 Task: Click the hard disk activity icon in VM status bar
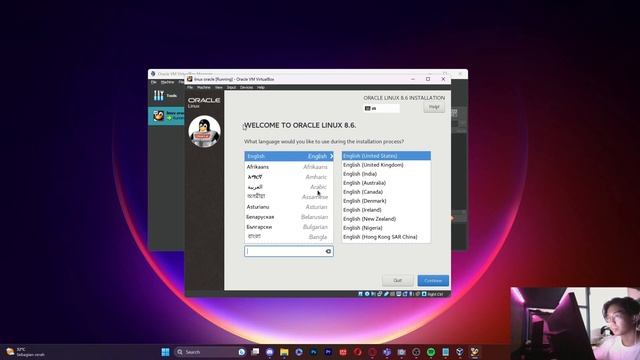[x=360, y=294]
